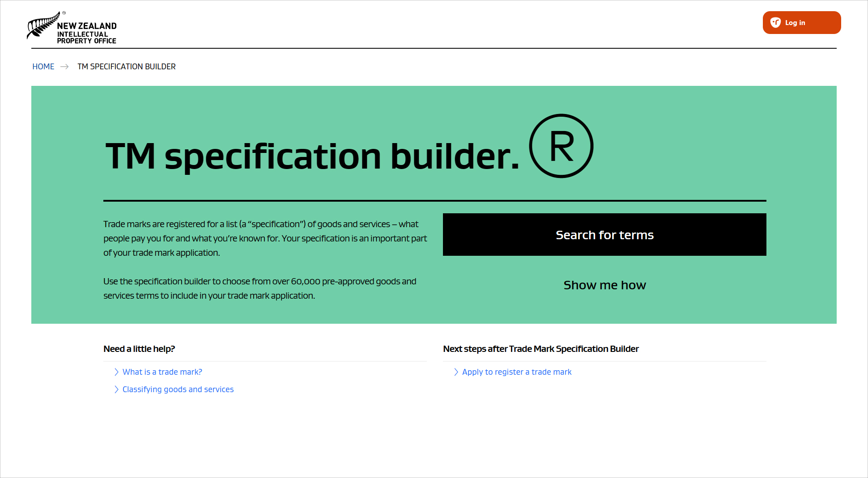The width and height of the screenshot is (868, 478).
Task: Click the paragraph mentioning 60,000 pre-approved goods
Action: click(260, 288)
